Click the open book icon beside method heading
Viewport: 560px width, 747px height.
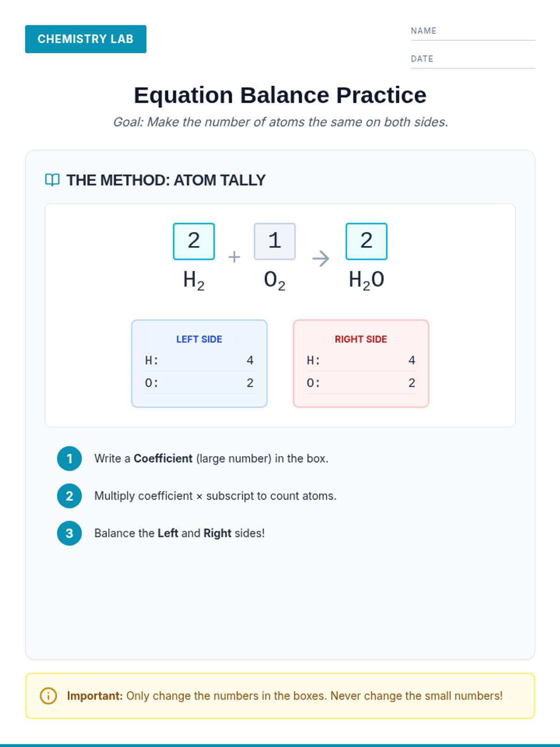tap(52, 180)
